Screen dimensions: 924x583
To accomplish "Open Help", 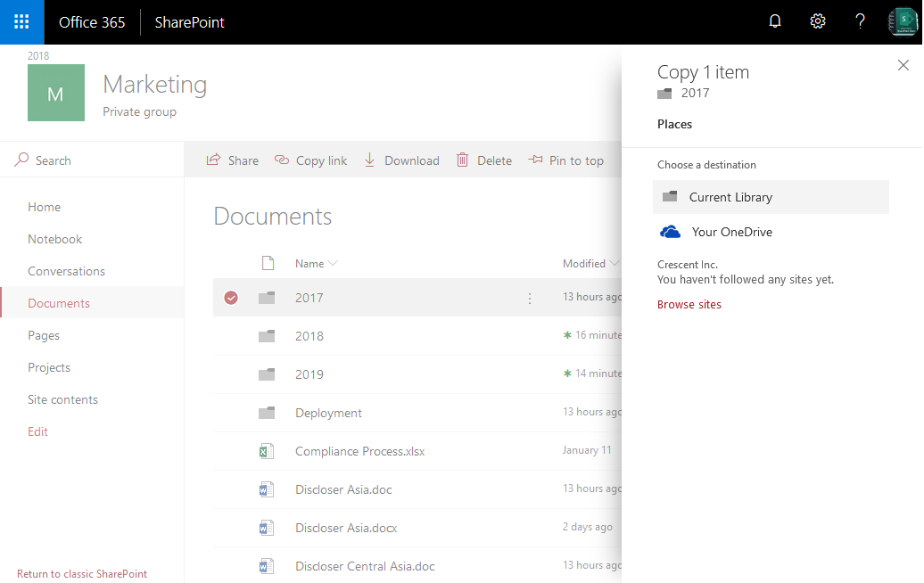I will coord(859,21).
